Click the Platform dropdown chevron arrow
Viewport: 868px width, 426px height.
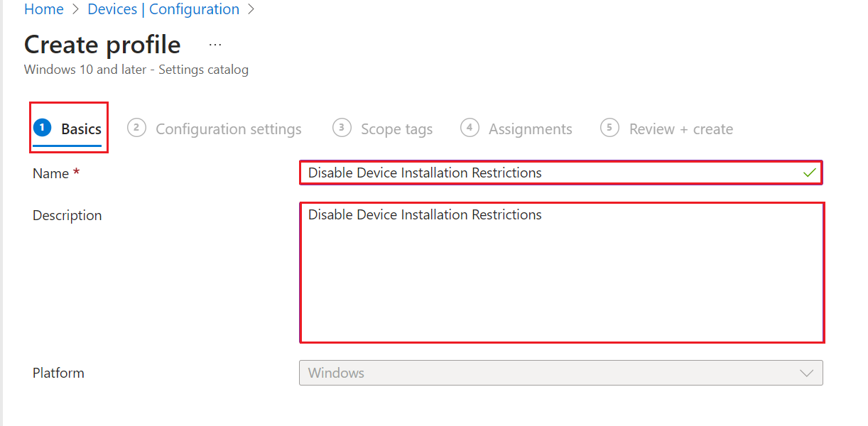pyautogui.click(x=806, y=373)
